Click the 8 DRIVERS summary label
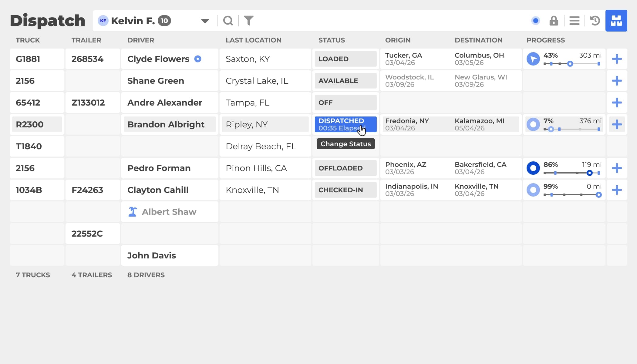This screenshot has width=637, height=364. 146,275
